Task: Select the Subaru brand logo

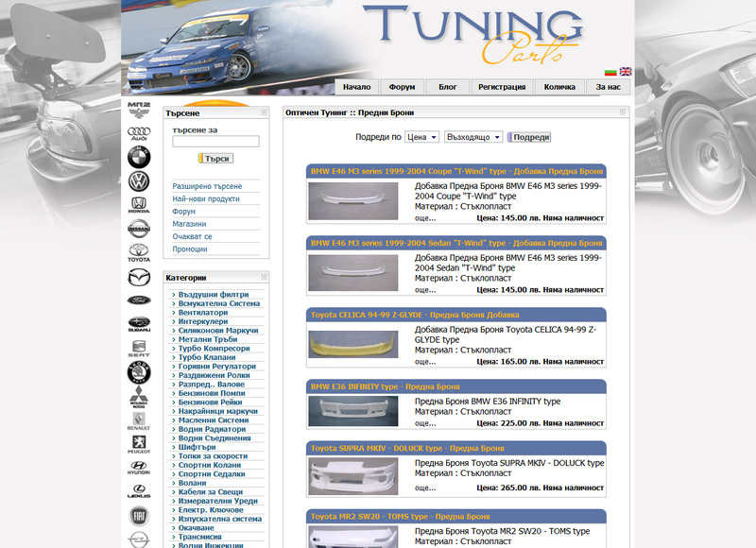Action: 139,324
